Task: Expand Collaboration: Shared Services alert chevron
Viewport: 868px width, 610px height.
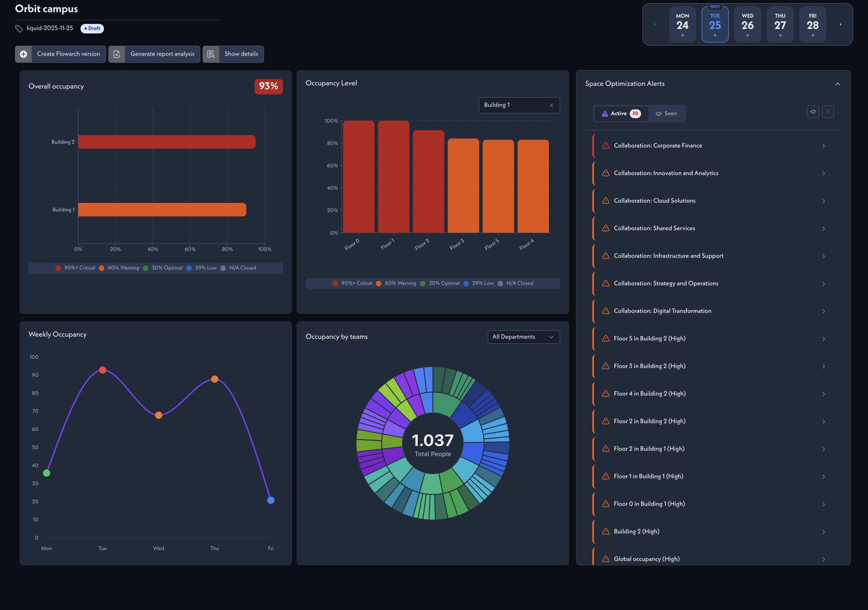Action: [x=823, y=229]
